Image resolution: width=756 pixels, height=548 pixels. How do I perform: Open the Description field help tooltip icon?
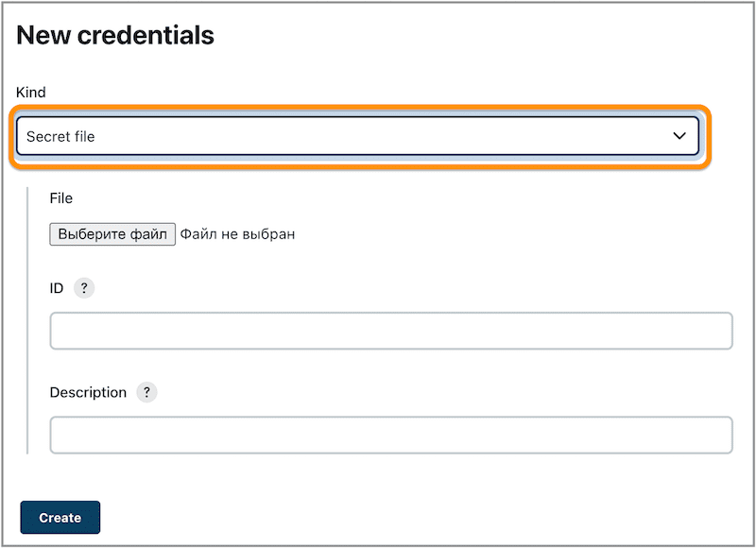[x=146, y=392]
